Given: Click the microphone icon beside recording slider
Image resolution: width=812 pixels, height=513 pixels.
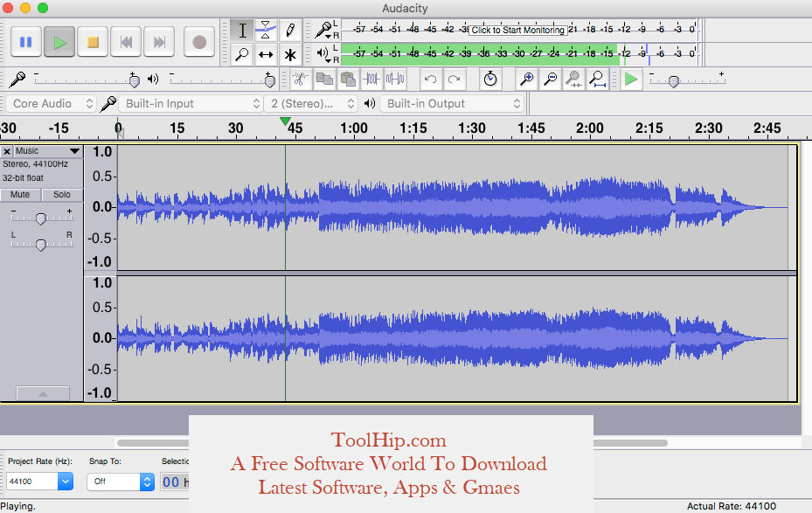Looking at the screenshot, I should (x=17, y=80).
